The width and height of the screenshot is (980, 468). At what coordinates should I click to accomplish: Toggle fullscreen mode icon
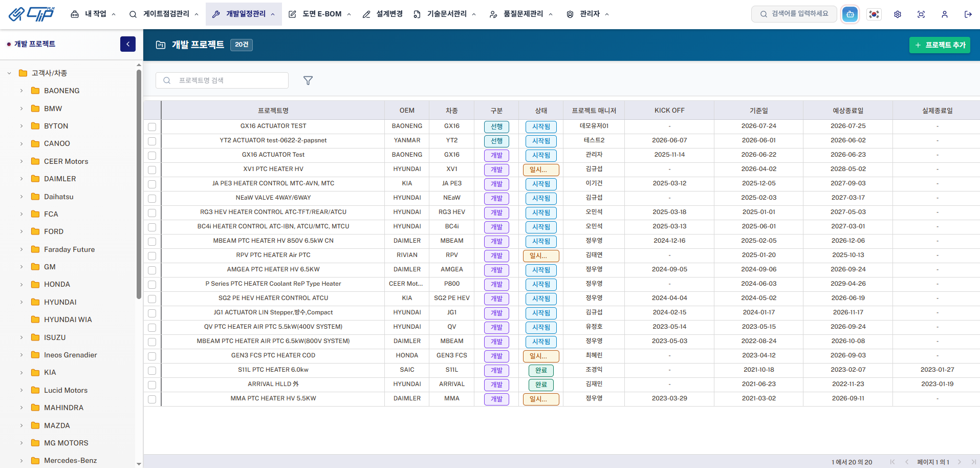[921, 14]
